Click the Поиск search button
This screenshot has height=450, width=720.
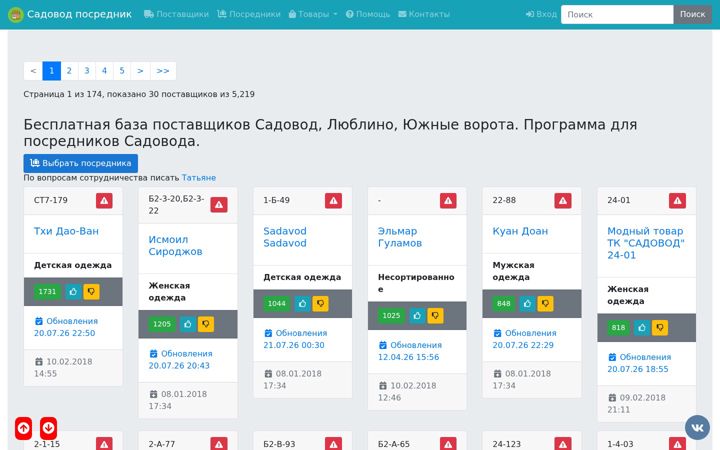point(692,14)
